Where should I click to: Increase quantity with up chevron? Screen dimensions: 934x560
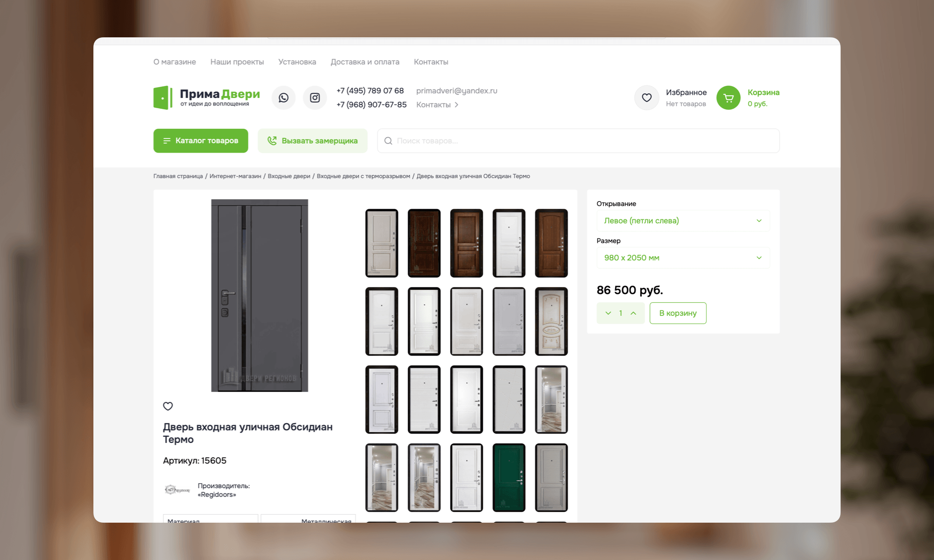click(x=633, y=313)
